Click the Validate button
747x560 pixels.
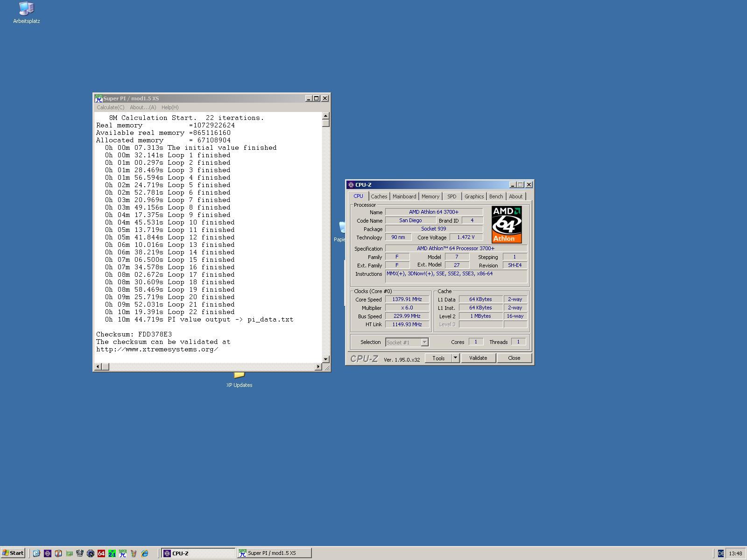(x=478, y=358)
